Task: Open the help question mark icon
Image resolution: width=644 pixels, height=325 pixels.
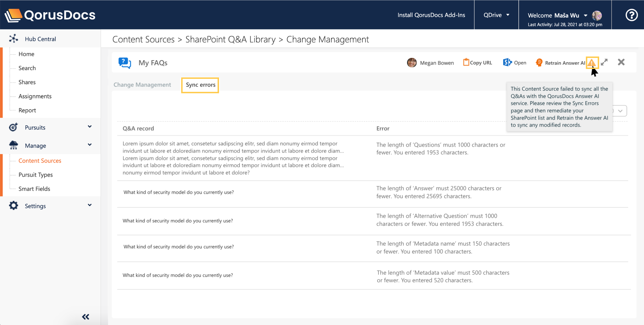Action: [631, 15]
